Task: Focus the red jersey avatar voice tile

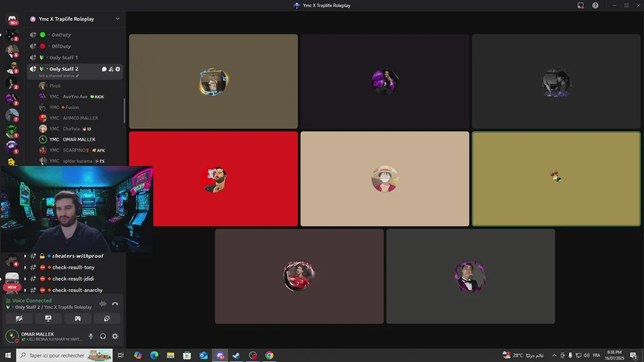Action: (x=299, y=277)
